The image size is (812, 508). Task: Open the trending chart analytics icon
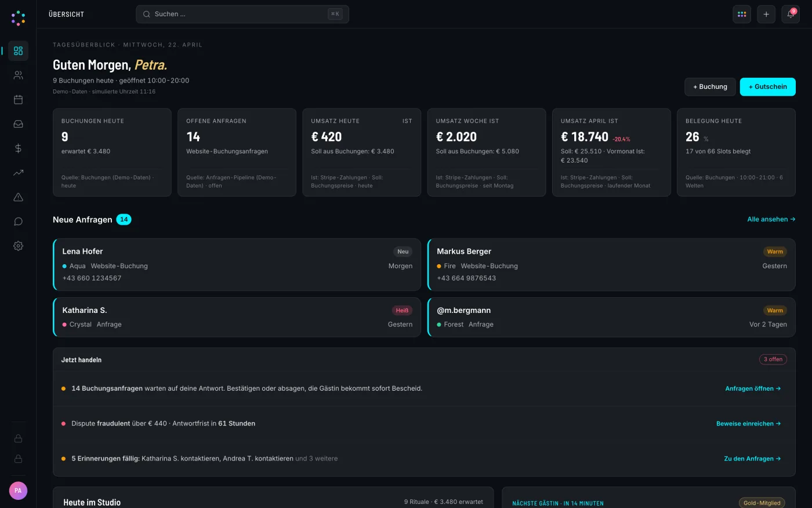(x=18, y=172)
